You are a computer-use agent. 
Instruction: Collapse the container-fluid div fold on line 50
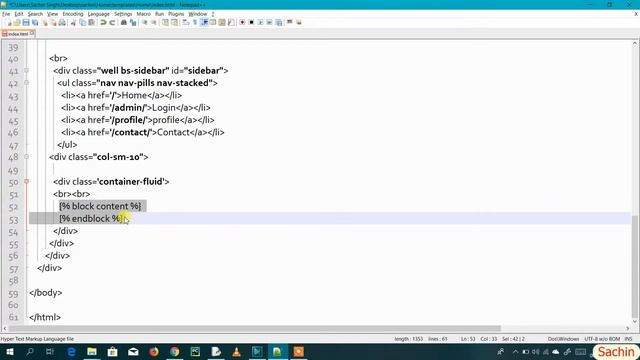(27, 181)
